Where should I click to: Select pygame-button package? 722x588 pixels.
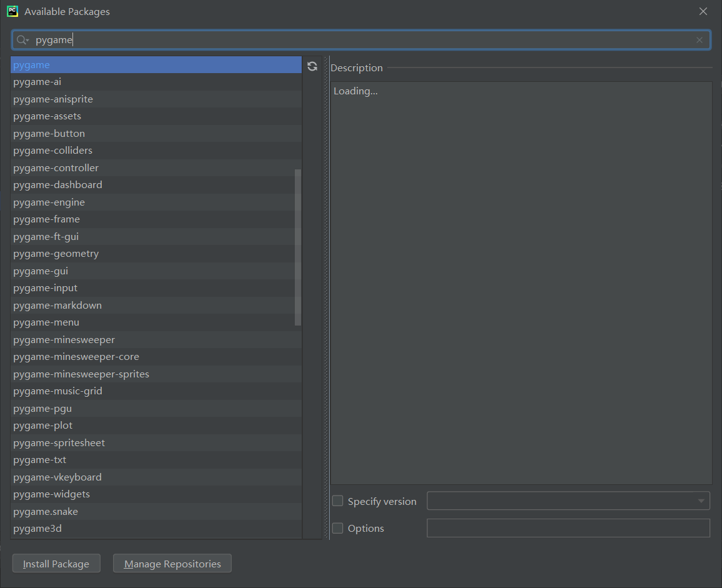click(x=156, y=134)
